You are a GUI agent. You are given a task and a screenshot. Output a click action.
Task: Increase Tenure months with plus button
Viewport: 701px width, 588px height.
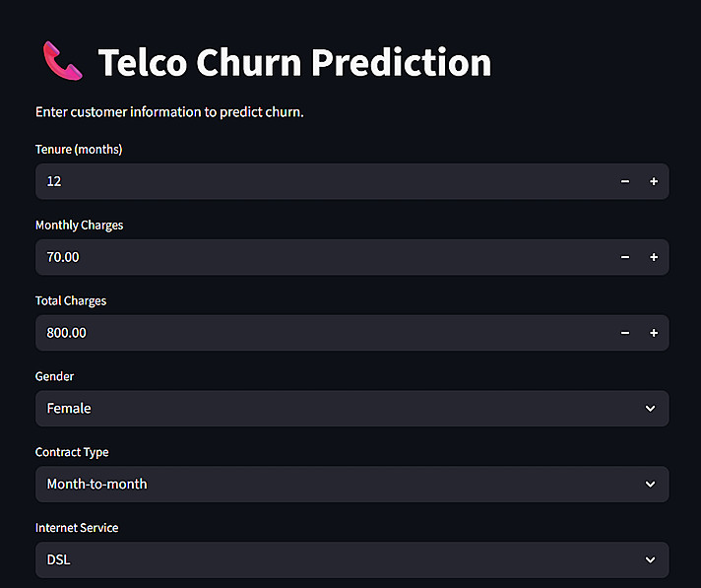pos(654,181)
